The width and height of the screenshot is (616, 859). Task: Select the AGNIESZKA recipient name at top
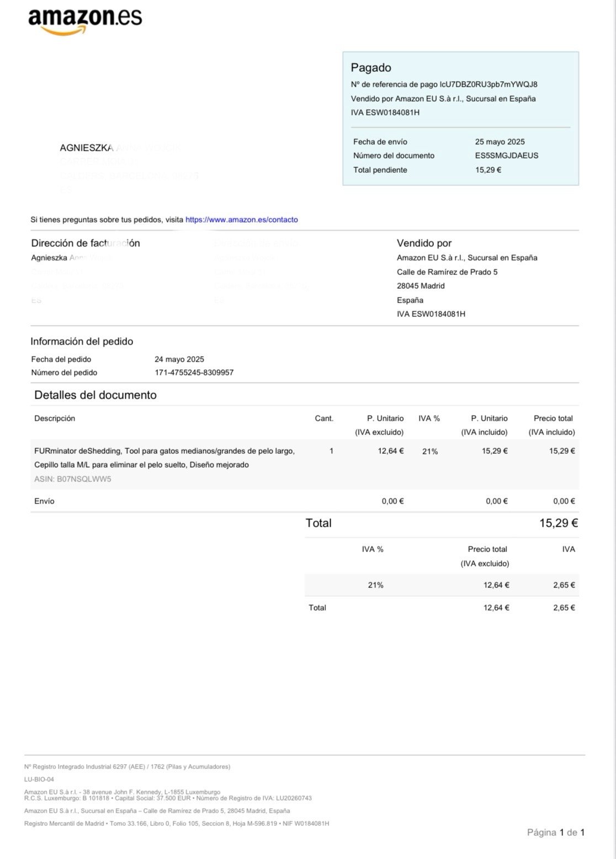[x=87, y=148]
